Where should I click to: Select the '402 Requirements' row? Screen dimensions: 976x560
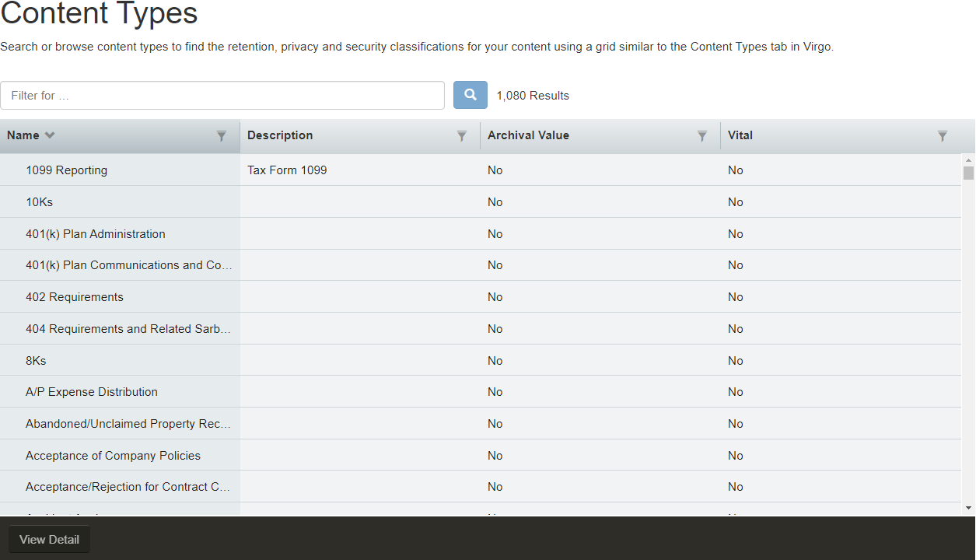coord(74,296)
